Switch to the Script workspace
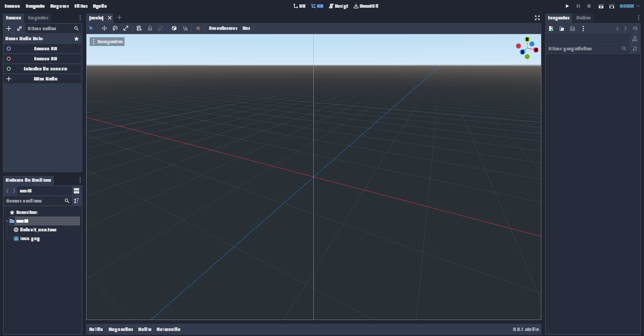 click(338, 6)
